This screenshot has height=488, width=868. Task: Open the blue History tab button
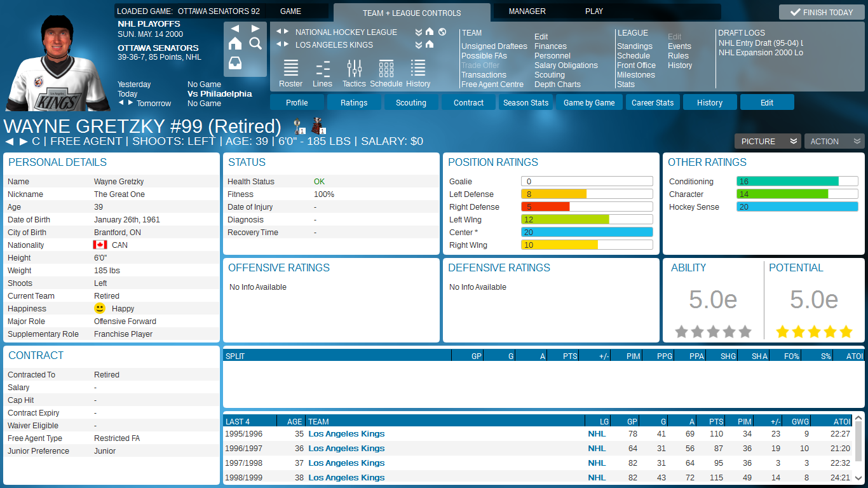tap(710, 102)
